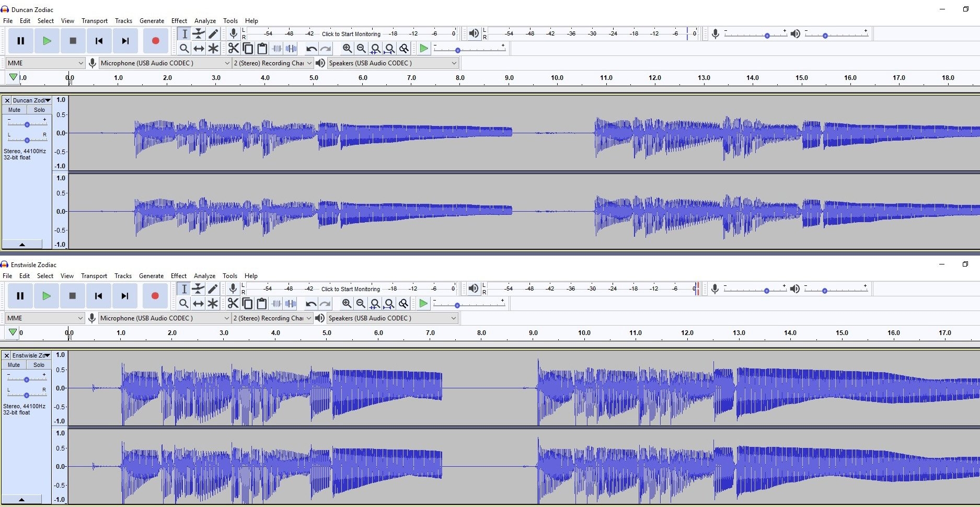The height and width of the screenshot is (507, 980).
Task: Open Speakers (USB Audio CODEC) dropdown in bottom window
Action: coord(393,318)
